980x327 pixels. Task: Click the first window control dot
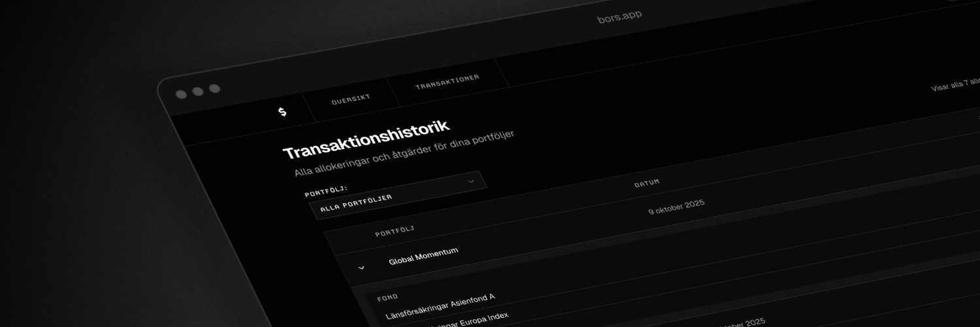(181, 94)
